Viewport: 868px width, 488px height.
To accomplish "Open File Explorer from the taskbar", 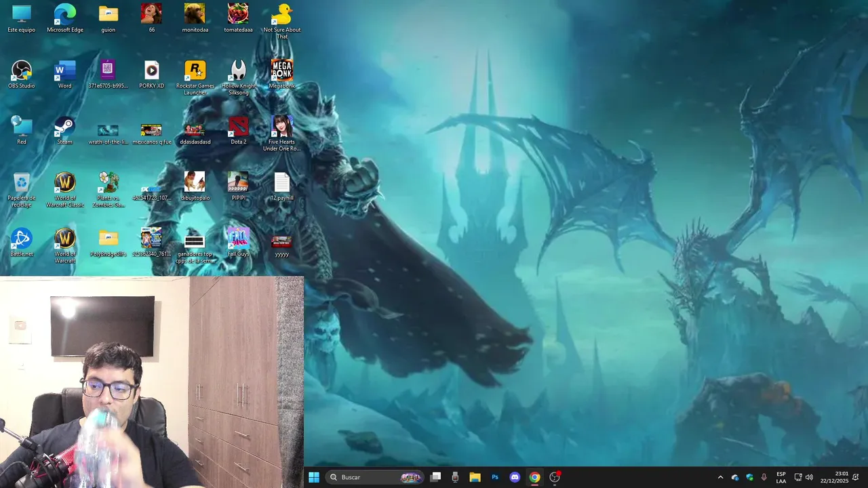I will tap(475, 477).
